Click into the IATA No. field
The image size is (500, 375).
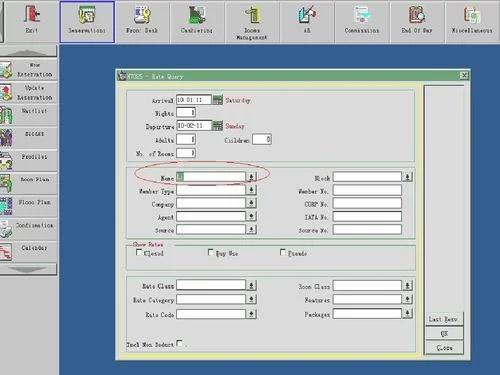(x=367, y=216)
